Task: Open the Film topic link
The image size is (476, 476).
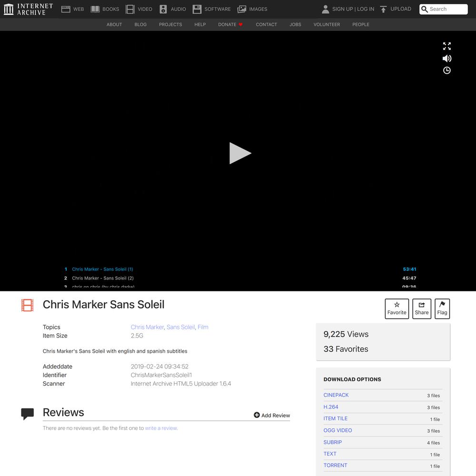Action: [x=203, y=327]
